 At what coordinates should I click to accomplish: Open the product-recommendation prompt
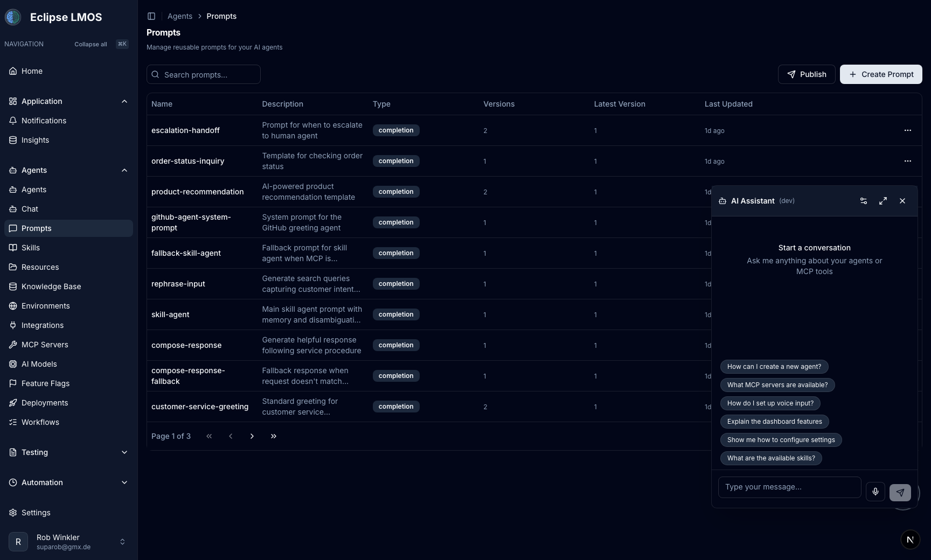coord(197,192)
